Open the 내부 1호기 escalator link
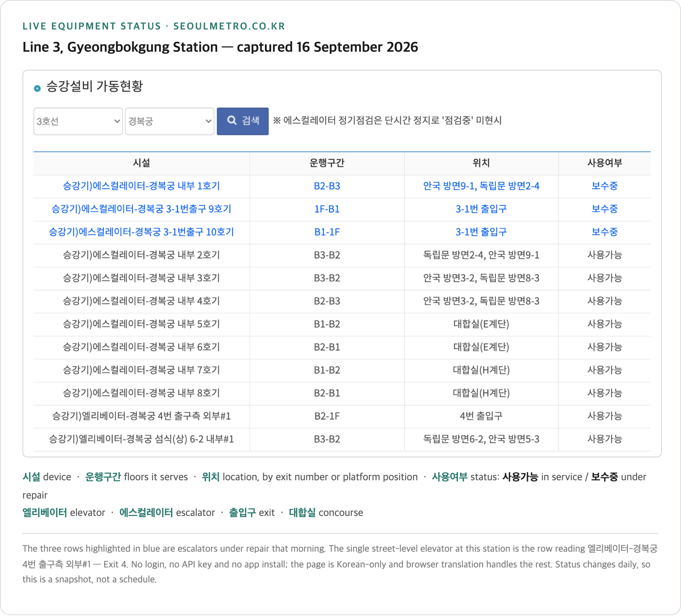The width and height of the screenshot is (681, 616). (141, 186)
